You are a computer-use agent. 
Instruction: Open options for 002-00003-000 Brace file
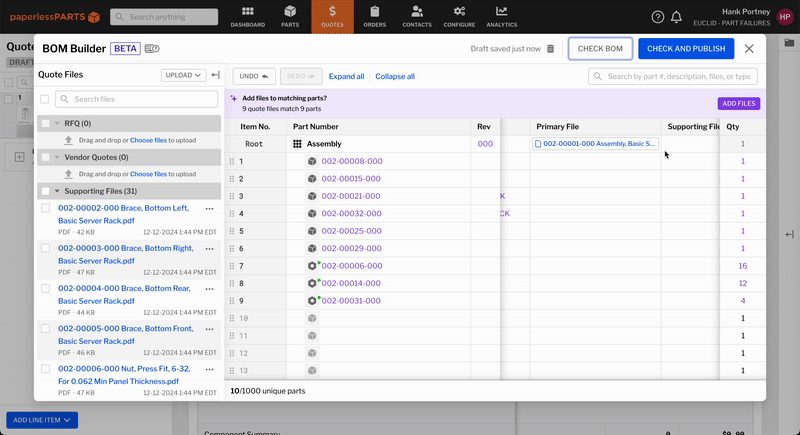tap(209, 249)
